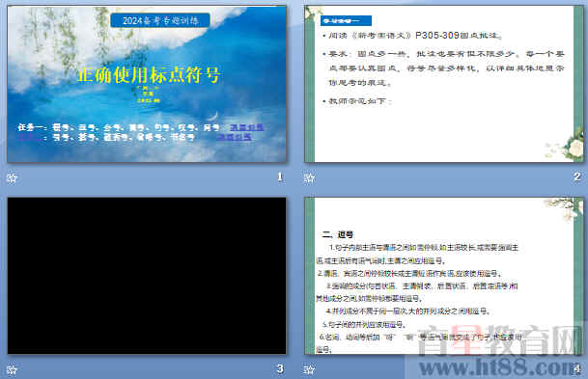Click the first hyperlink on the 任务一 line
The height and width of the screenshot is (379, 588).
[x=246, y=127]
